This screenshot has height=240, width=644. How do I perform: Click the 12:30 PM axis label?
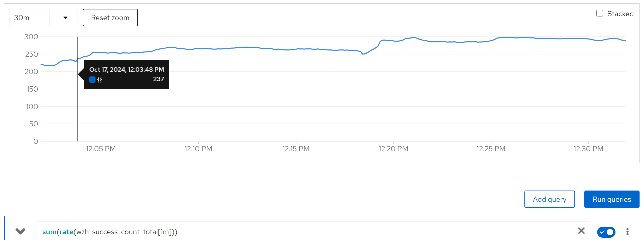click(588, 149)
